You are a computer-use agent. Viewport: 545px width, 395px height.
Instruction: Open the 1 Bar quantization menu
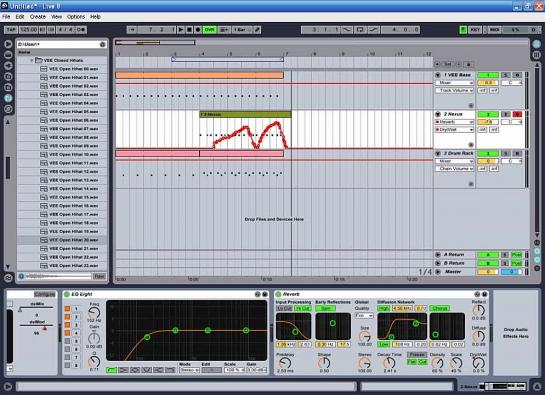[x=242, y=30]
